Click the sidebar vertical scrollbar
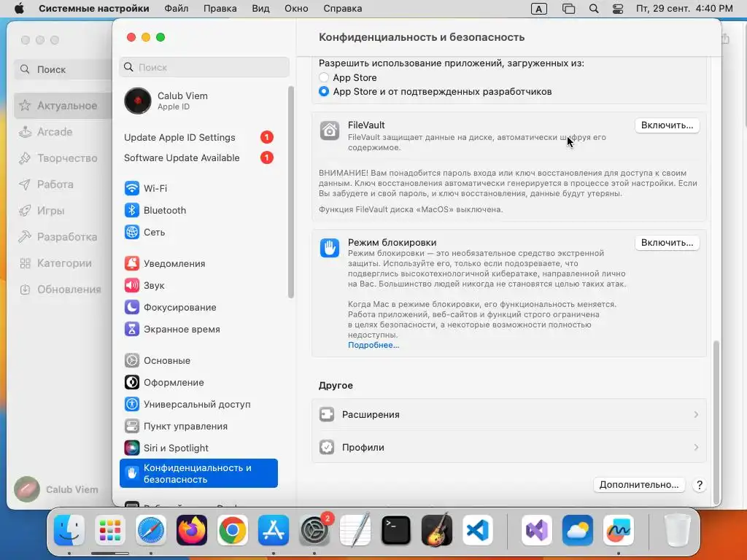This screenshot has width=747, height=560. [291, 192]
